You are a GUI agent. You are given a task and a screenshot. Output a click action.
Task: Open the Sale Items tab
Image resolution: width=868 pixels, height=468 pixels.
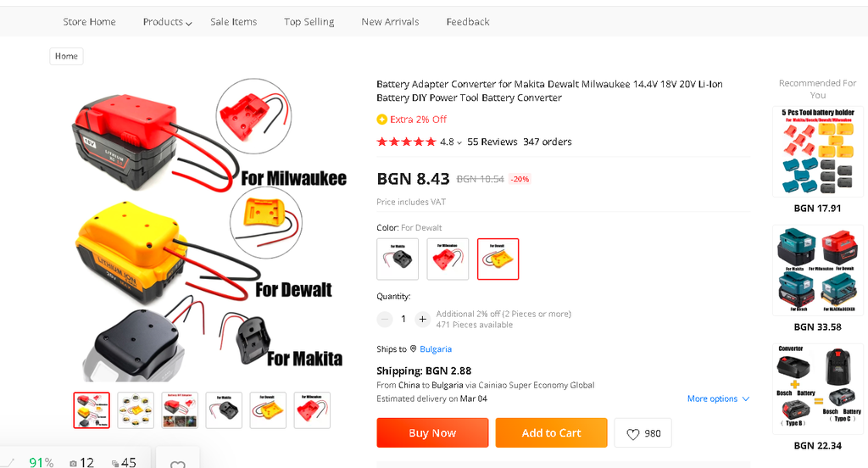point(233,22)
